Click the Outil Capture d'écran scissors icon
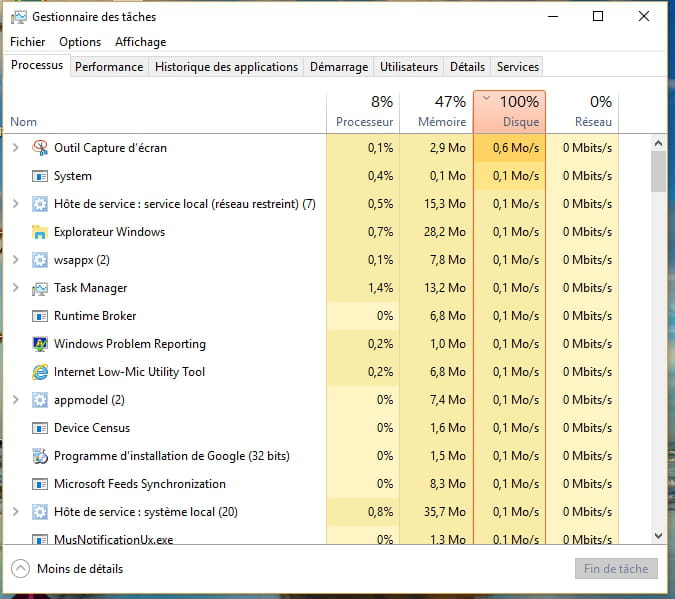This screenshot has height=599, width=675. (40, 148)
